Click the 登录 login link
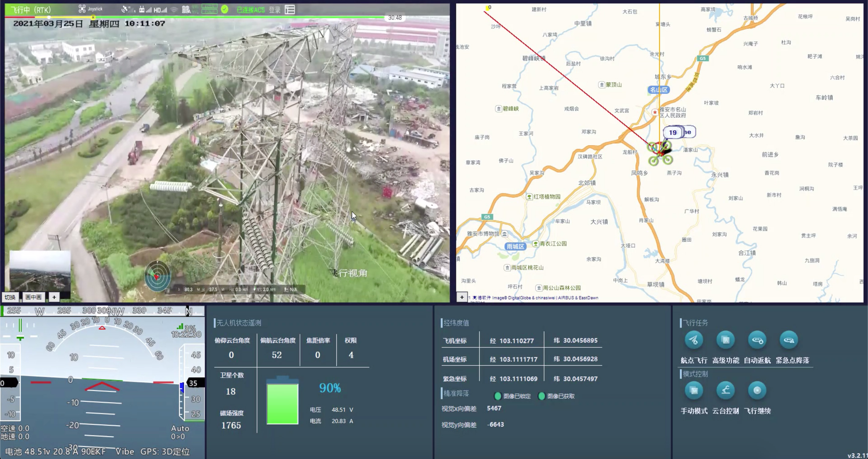 [x=274, y=10]
